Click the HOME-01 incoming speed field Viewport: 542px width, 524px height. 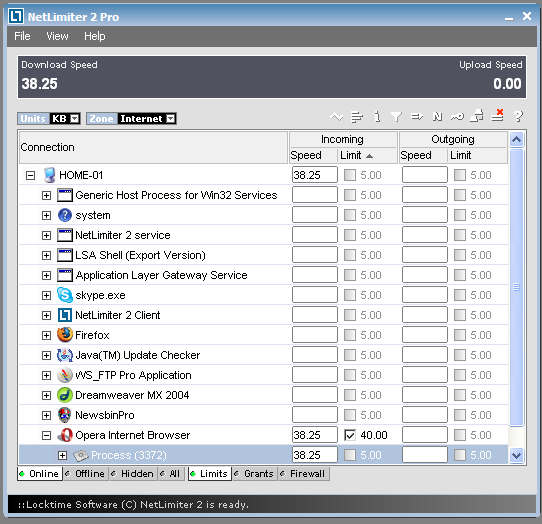315,175
